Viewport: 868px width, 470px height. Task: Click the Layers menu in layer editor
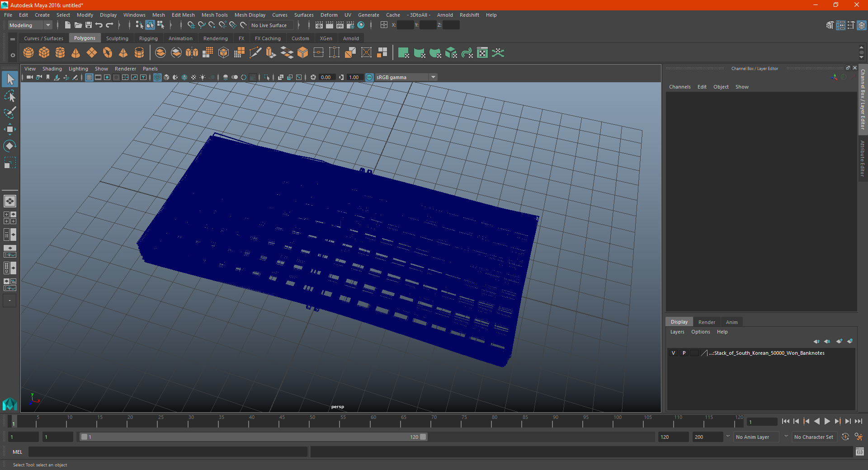tap(677, 332)
